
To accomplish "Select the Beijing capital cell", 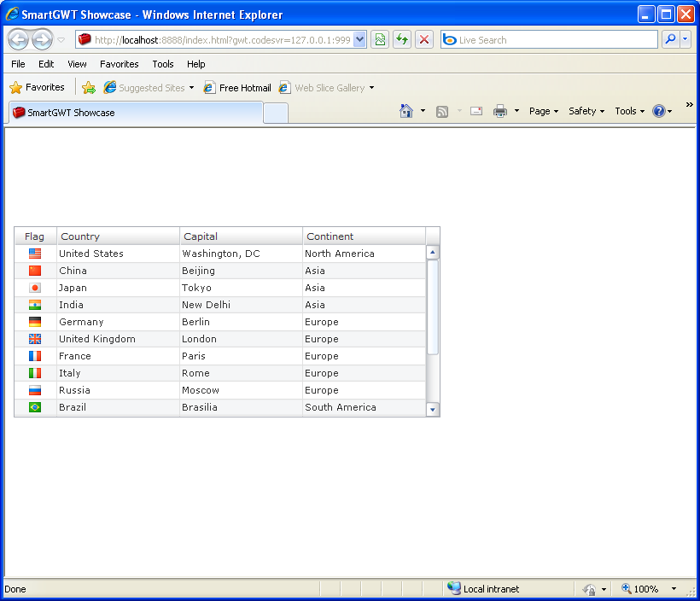I will (241, 271).
